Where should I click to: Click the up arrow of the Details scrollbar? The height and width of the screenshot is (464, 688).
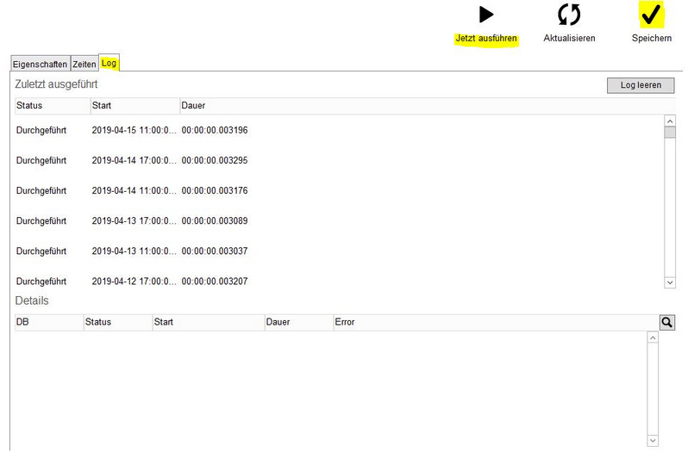click(x=653, y=339)
